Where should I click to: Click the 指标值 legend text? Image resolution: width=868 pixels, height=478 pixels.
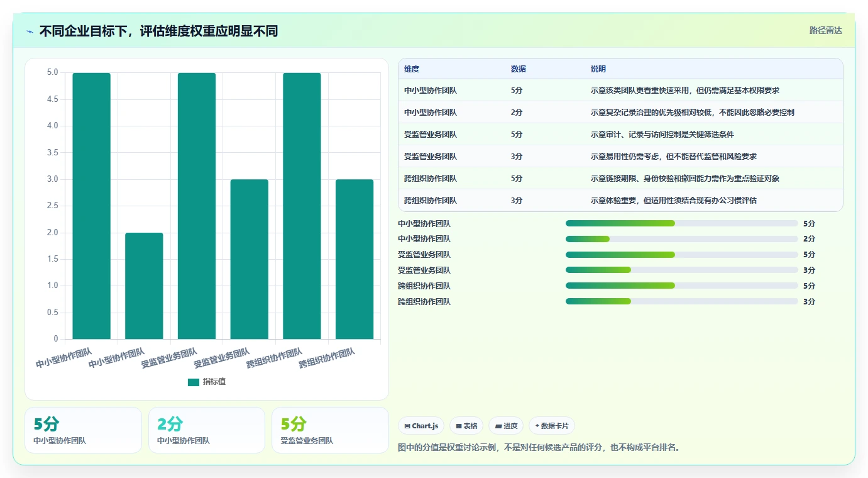(x=214, y=382)
